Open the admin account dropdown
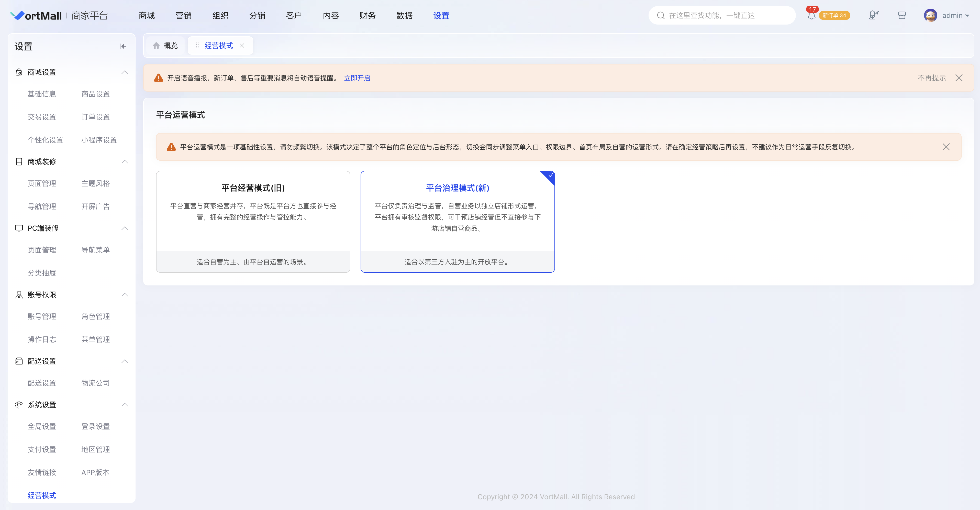Viewport: 980px width, 510px height. tap(956, 16)
